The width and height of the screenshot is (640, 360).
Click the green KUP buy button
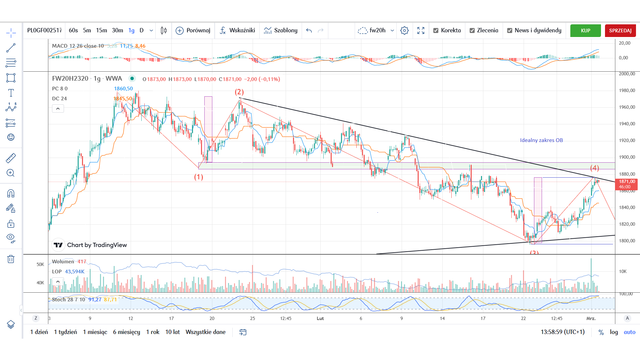pos(585,31)
